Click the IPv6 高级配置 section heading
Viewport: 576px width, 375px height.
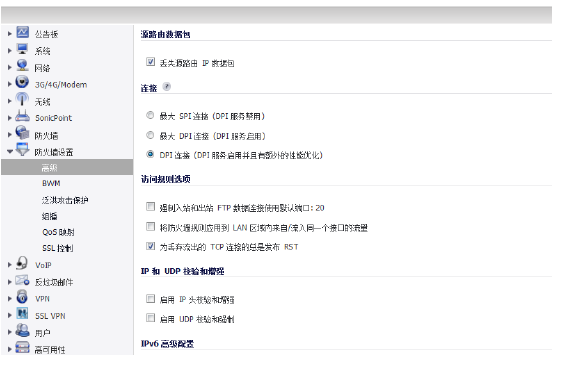coord(168,344)
